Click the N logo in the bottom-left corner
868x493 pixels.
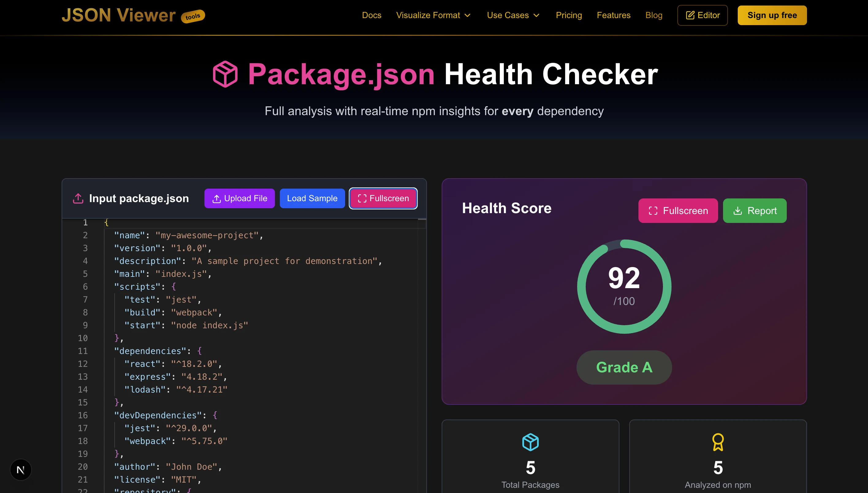[x=21, y=469]
